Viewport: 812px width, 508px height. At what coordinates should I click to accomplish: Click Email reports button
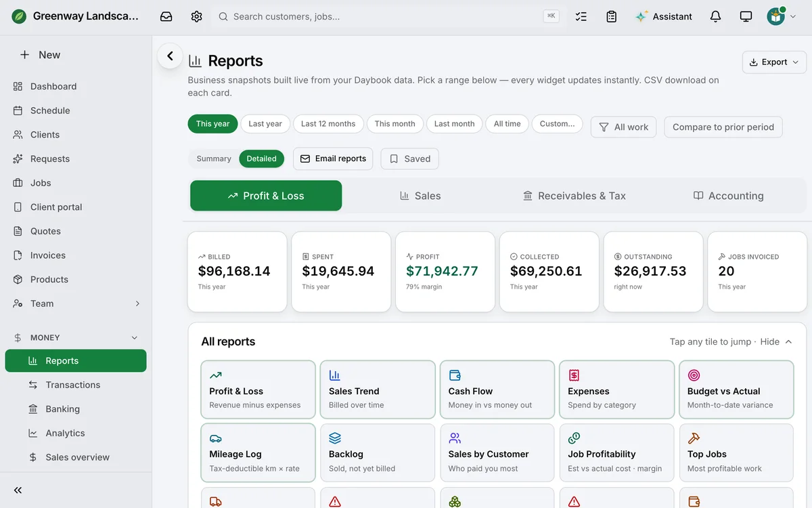click(x=333, y=158)
